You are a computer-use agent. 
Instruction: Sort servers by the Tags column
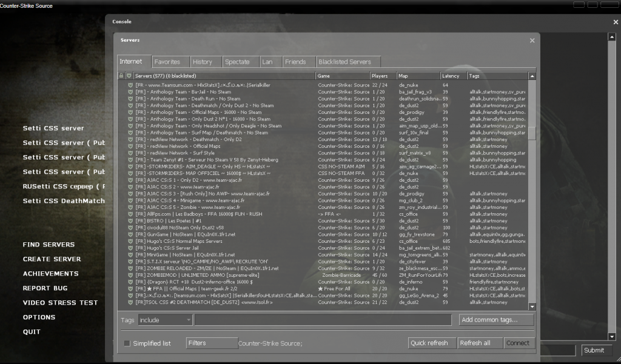[x=497, y=76]
